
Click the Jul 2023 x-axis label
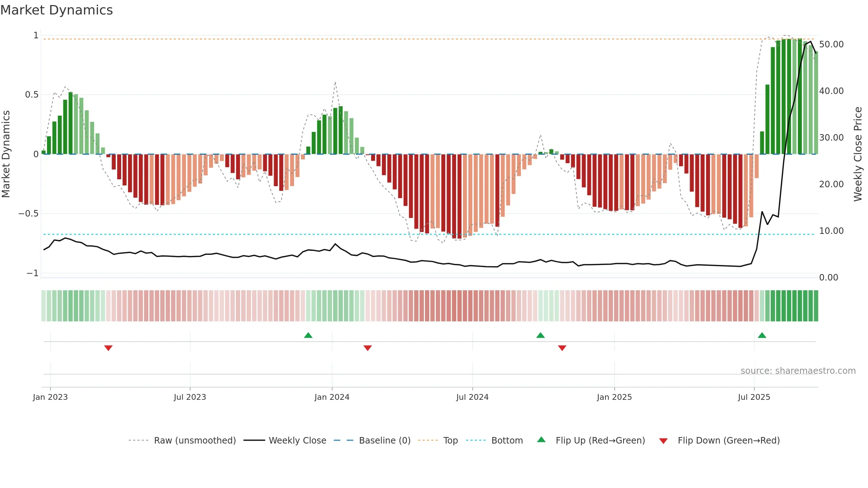point(190,397)
